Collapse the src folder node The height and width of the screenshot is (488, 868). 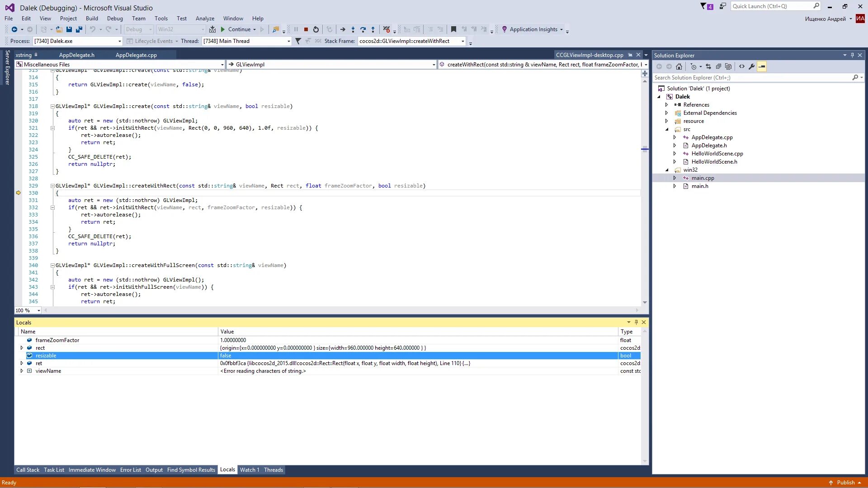pos(666,129)
